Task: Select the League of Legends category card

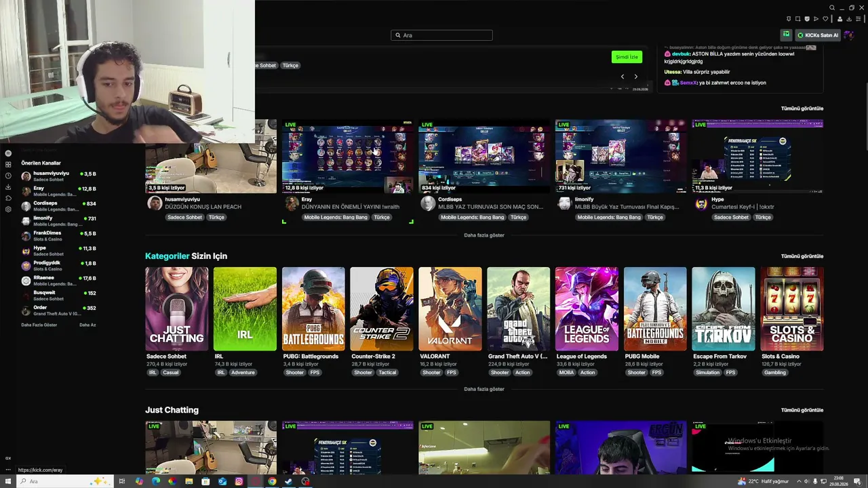Action: [x=587, y=309]
